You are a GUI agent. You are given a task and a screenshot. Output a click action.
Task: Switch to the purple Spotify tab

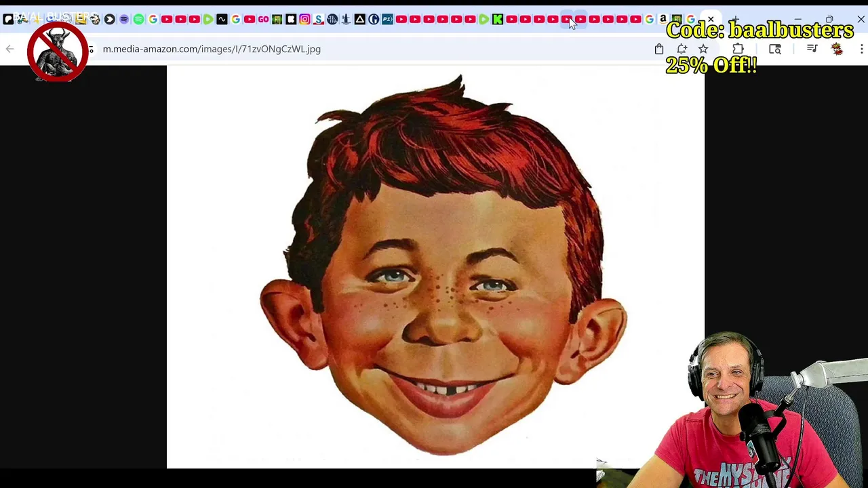(124, 19)
